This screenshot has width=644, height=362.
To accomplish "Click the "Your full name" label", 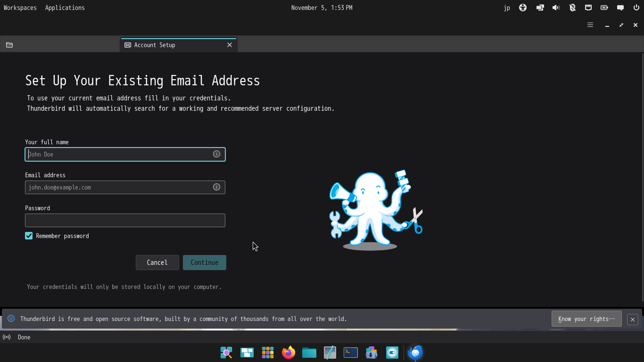I will [47, 142].
